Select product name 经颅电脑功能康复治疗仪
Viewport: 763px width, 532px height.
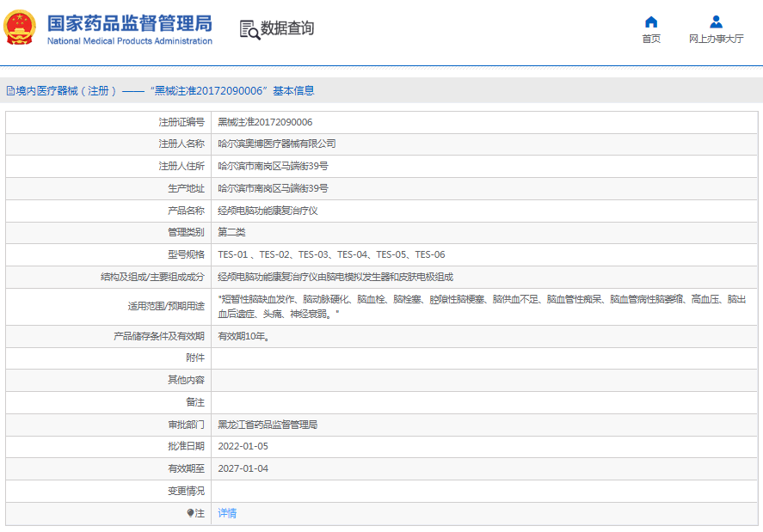click(268, 211)
